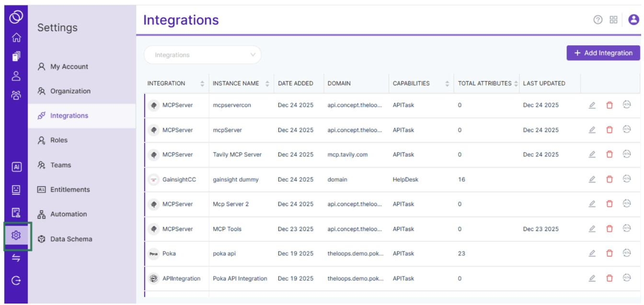
Task: Open the settings gear icon in sidebar
Action: click(x=16, y=235)
